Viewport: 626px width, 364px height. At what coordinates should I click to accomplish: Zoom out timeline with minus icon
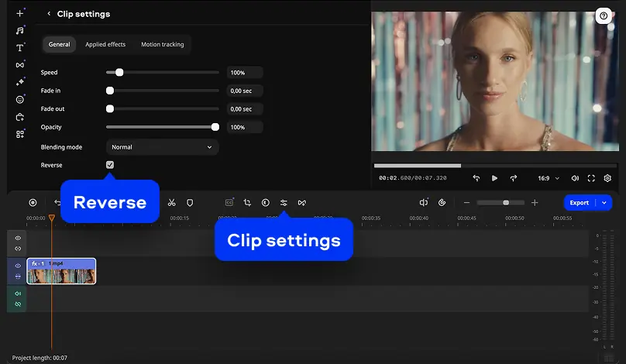tap(466, 203)
